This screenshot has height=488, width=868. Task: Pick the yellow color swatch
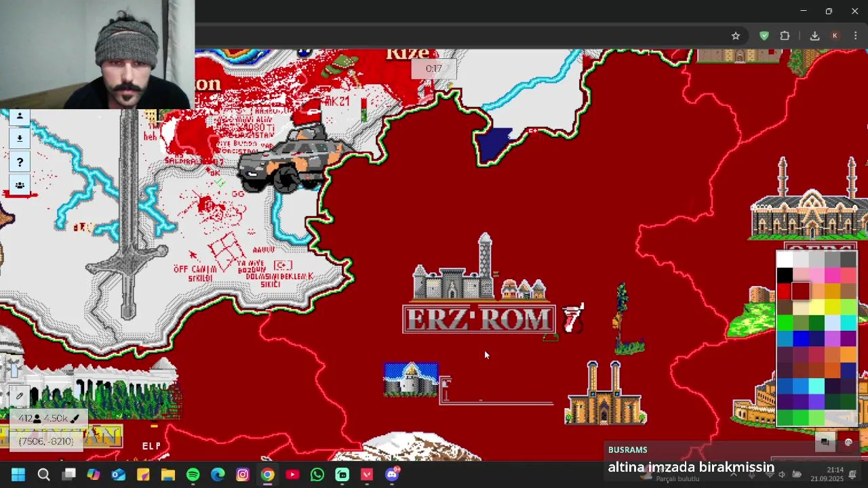[x=832, y=307]
